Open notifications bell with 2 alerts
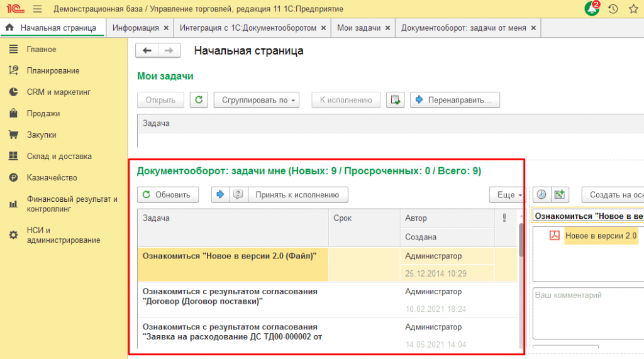Image resolution: width=644 pixels, height=359 pixels. coord(592,8)
